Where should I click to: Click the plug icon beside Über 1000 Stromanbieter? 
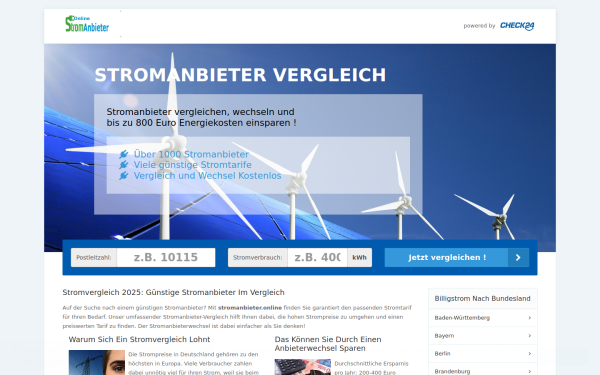coord(124,154)
